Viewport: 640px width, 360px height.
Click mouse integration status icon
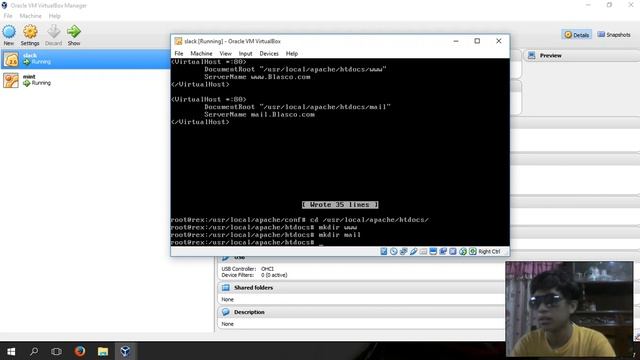(463, 251)
